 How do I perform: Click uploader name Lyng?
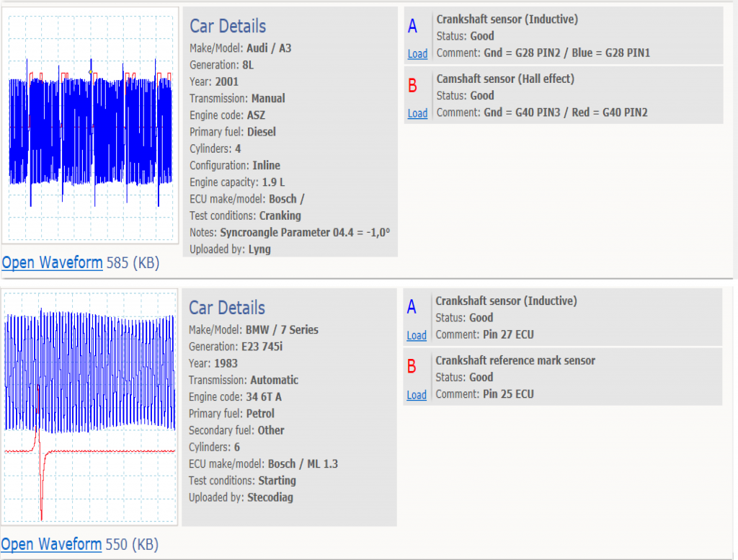tap(259, 249)
